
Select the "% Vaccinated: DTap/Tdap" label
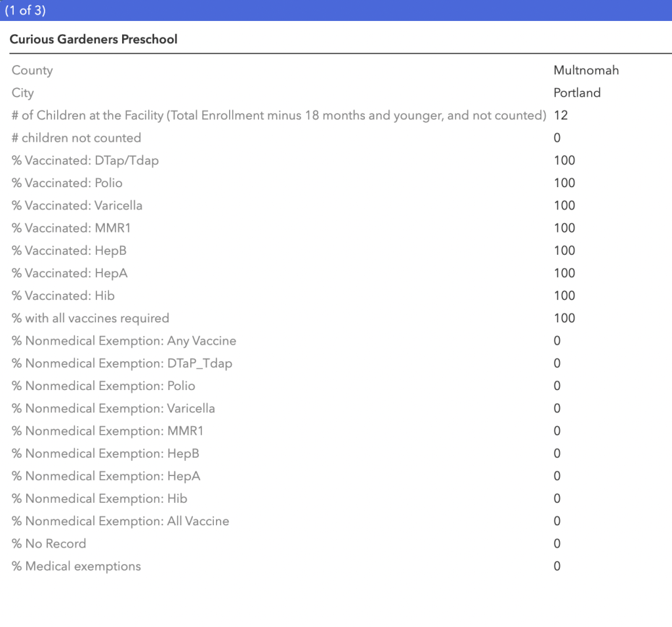tap(85, 160)
